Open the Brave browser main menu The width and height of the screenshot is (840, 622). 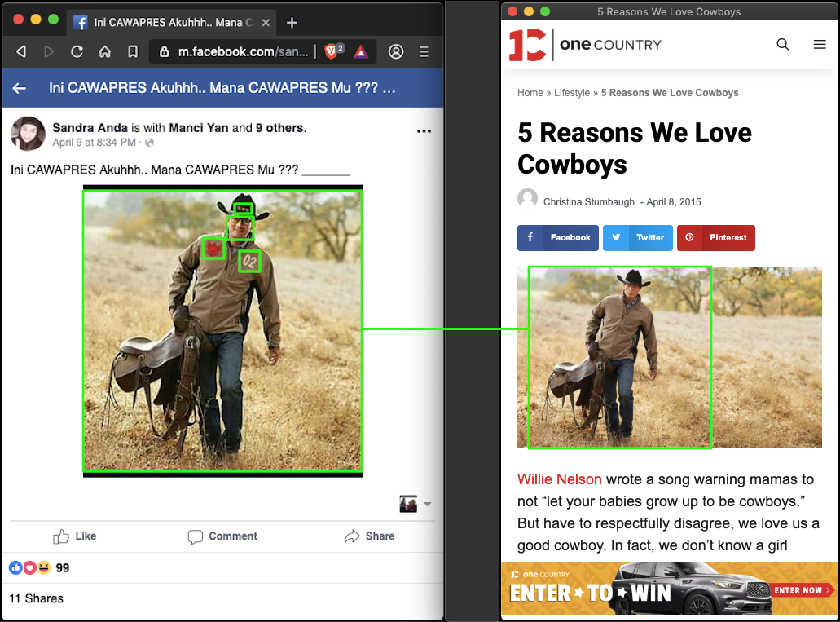424,51
